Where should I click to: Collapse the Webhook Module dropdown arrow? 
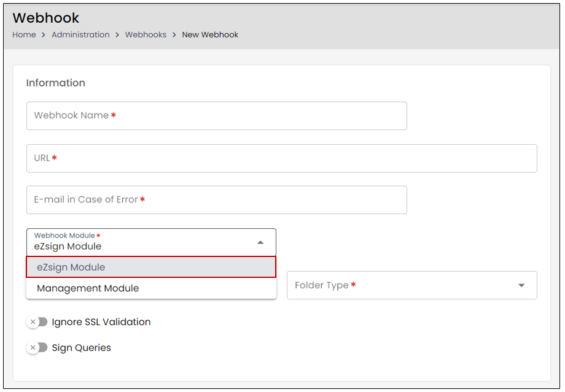[260, 242]
